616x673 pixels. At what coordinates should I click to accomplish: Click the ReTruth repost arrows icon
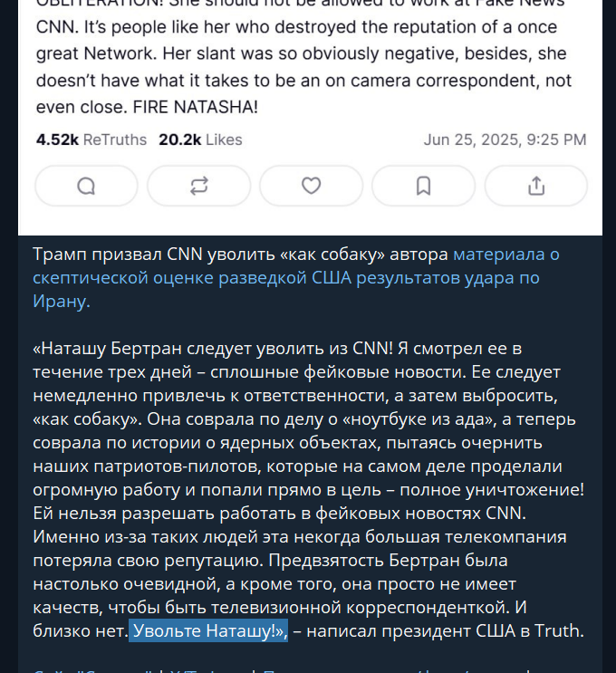point(198,186)
